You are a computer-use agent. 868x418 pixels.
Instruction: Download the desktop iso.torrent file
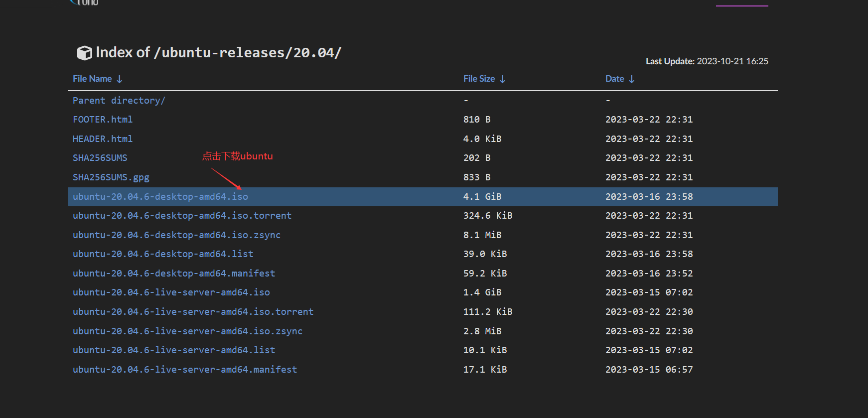pos(182,216)
